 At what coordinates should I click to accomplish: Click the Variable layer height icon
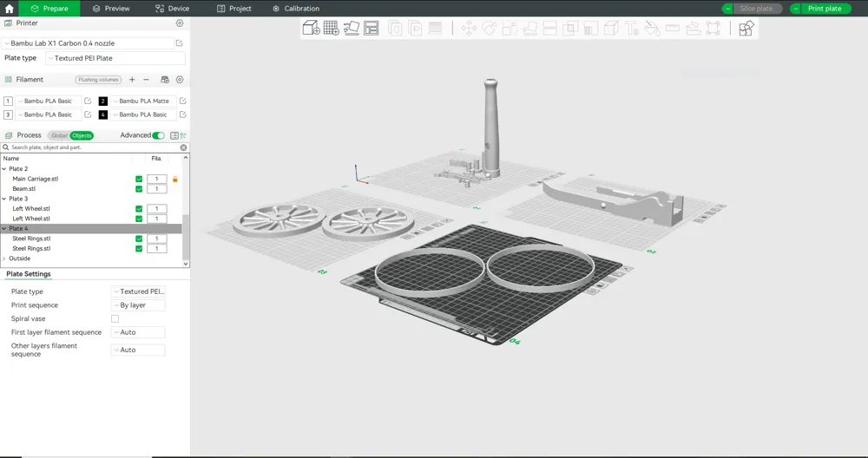[435, 29]
